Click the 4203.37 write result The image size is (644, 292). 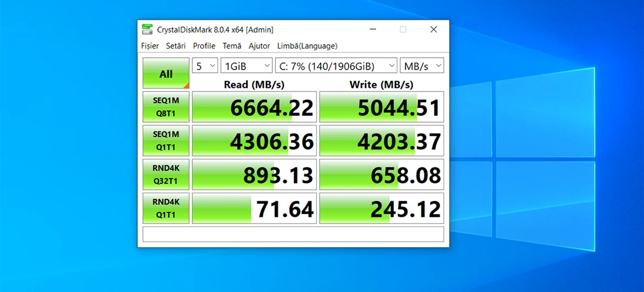(x=382, y=140)
